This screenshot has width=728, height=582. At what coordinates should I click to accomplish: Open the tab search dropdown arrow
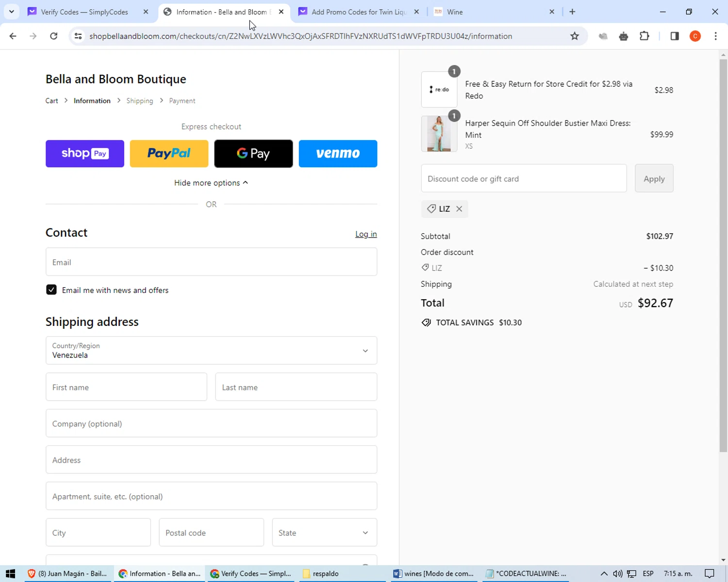click(12, 12)
